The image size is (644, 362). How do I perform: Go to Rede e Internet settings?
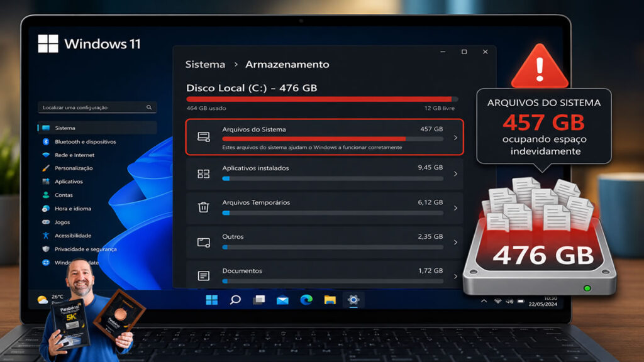(74, 155)
